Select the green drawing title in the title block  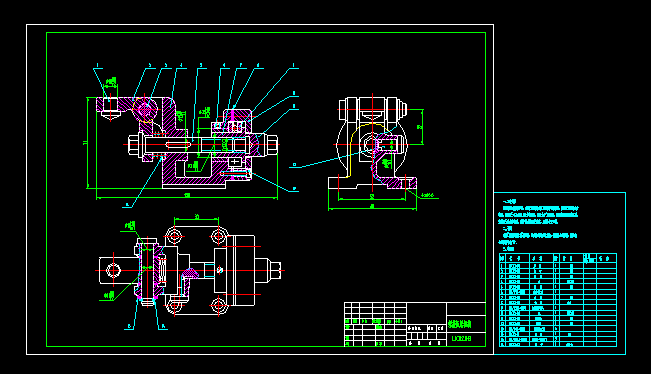tap(460, 324)
